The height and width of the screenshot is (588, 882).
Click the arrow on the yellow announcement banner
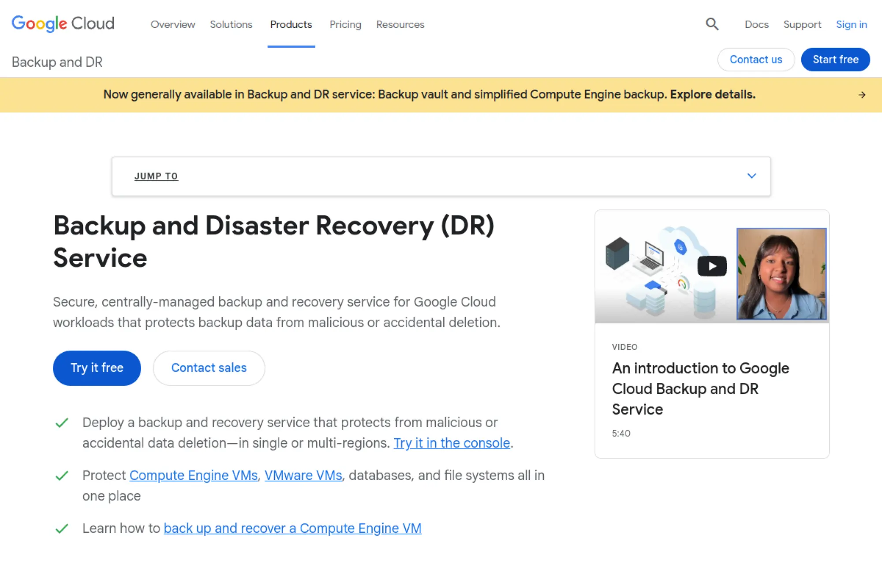[862, 94]
